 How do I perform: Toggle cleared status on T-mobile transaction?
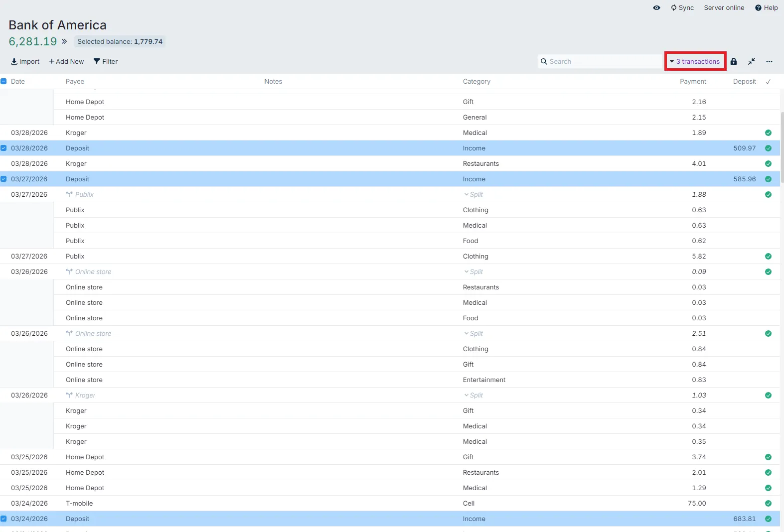(768, 504)
